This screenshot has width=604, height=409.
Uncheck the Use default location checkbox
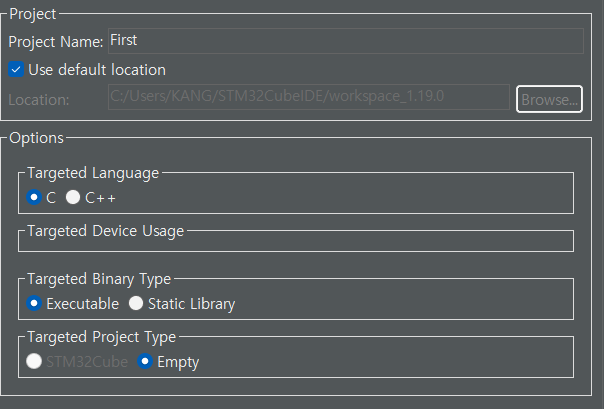click(16, 70)
